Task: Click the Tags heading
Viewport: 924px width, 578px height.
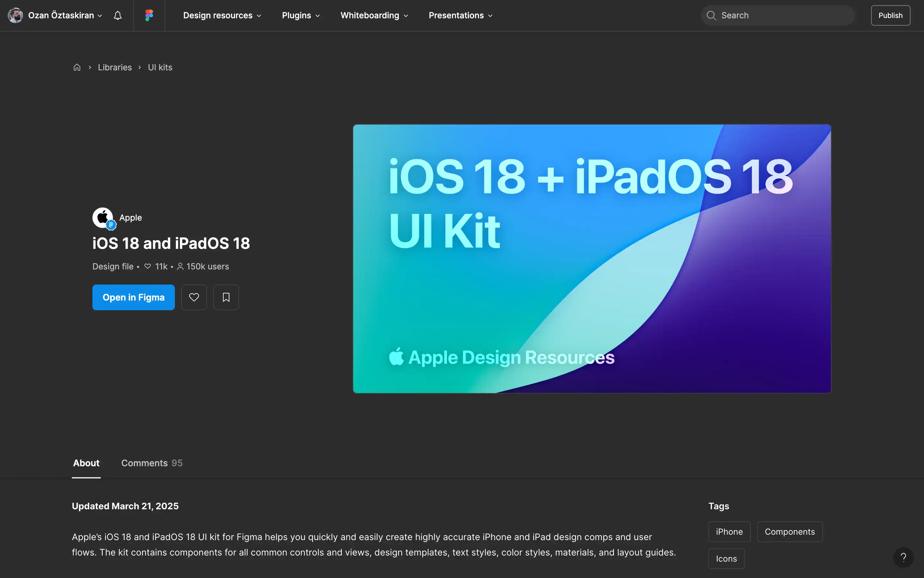Action: [x=719, y=506]
